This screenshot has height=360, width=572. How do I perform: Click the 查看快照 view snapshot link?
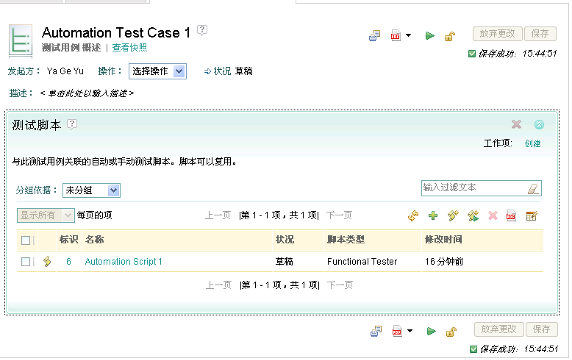click(130, 47)
